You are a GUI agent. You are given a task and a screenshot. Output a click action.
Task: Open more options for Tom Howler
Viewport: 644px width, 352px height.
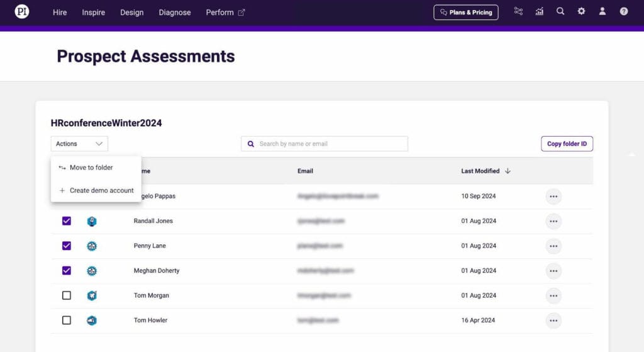tap(553, 321)
